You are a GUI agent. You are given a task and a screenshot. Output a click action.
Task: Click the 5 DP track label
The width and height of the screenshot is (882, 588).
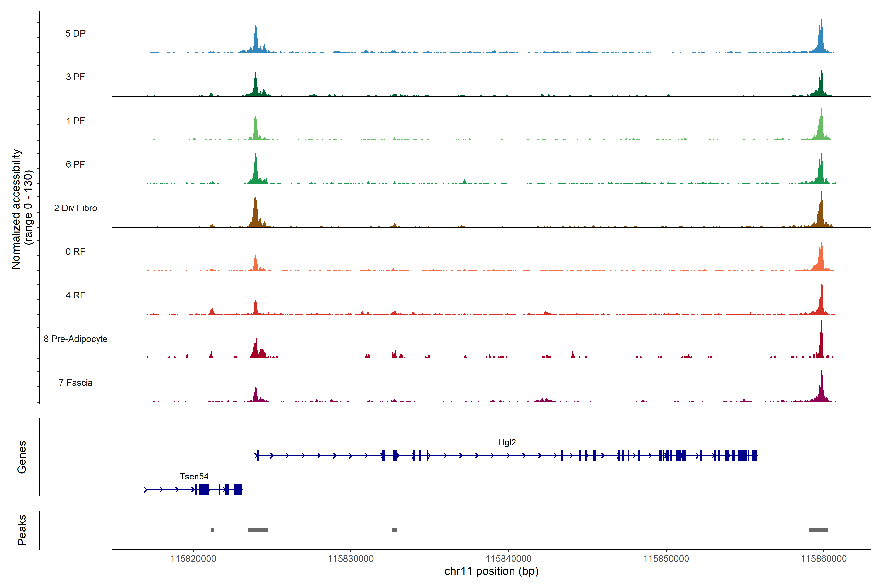click(x=75, y=33)
